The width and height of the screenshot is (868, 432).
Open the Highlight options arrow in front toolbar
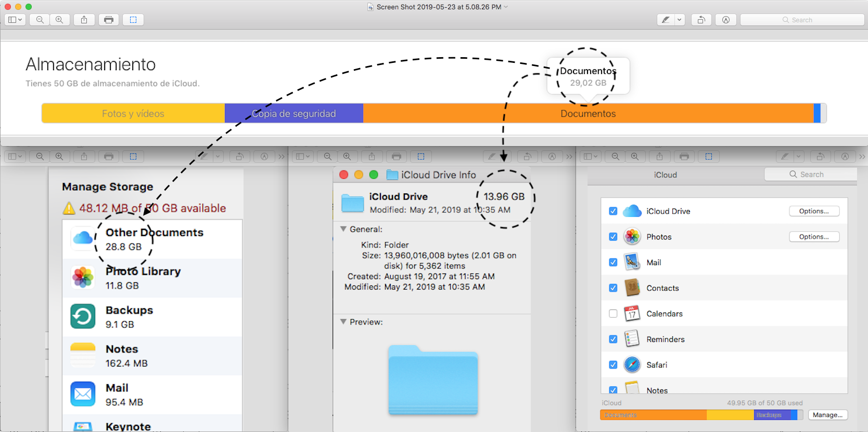pos(679,20)
